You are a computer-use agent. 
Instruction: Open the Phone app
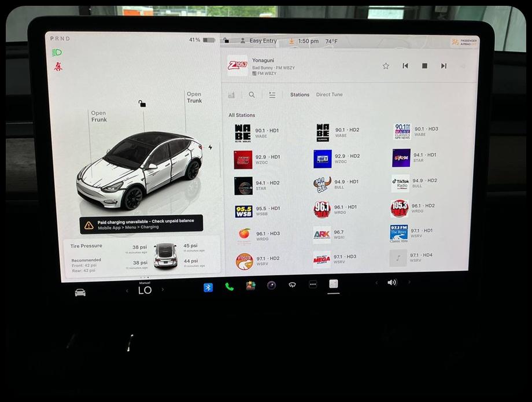click(230, 287)
